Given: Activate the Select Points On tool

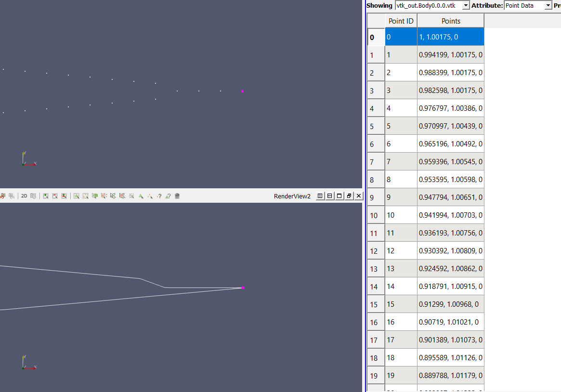Looking at the screenshot, I should pyautogui.click(x=85, y=196).
